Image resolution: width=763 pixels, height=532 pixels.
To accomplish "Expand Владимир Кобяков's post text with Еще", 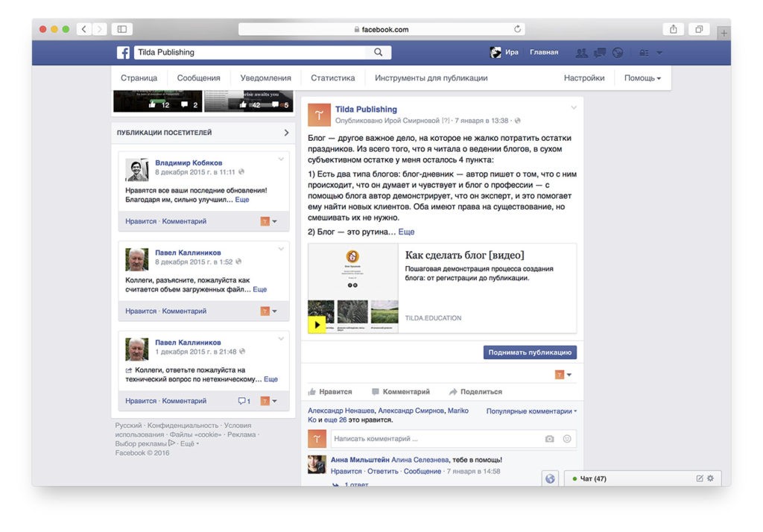I will pos(242,200).
